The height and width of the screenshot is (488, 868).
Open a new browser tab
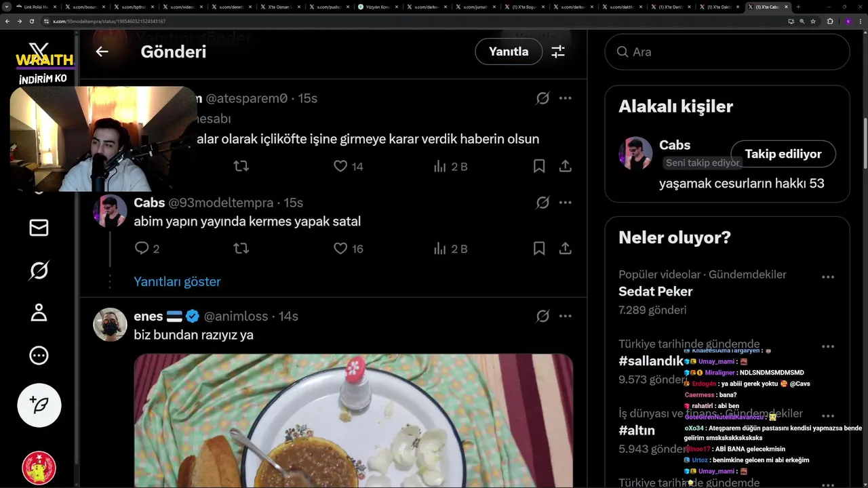click(798, 7)
